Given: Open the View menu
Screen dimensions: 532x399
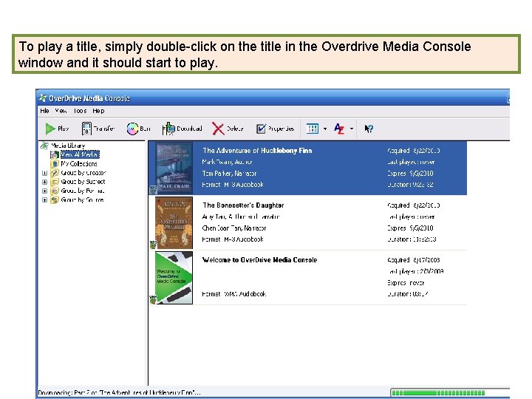Looking at the screenshot, I should pyautogui.click(x=61, y=111).
